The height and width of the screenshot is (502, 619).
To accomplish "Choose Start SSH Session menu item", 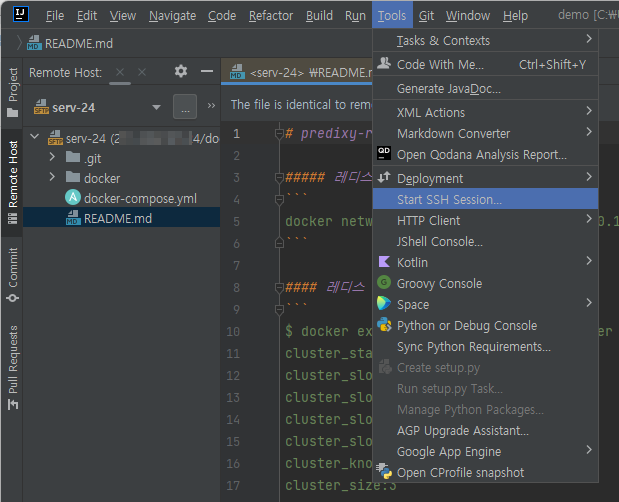I will click(485, 199).
